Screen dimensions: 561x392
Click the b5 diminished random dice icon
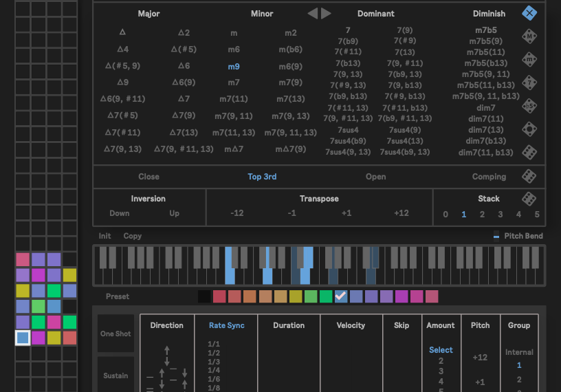click(x=529, y=106)
